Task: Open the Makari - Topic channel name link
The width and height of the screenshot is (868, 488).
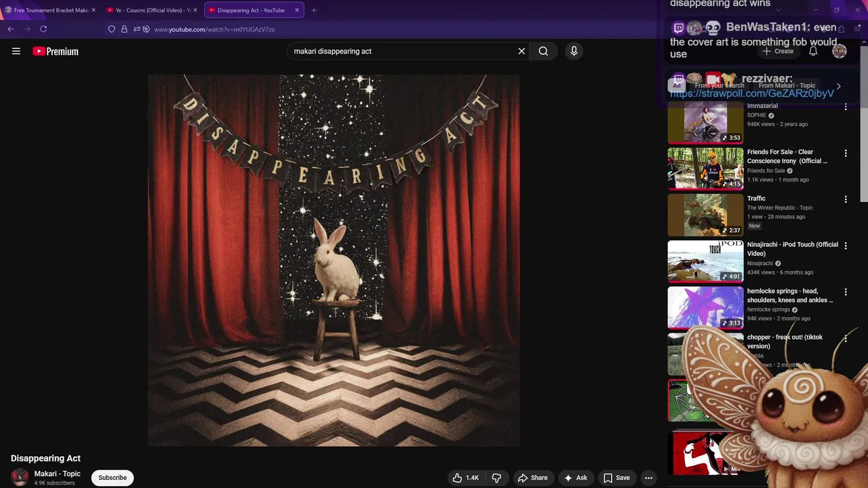Action: pyautogui.click(x=58, y=474)
